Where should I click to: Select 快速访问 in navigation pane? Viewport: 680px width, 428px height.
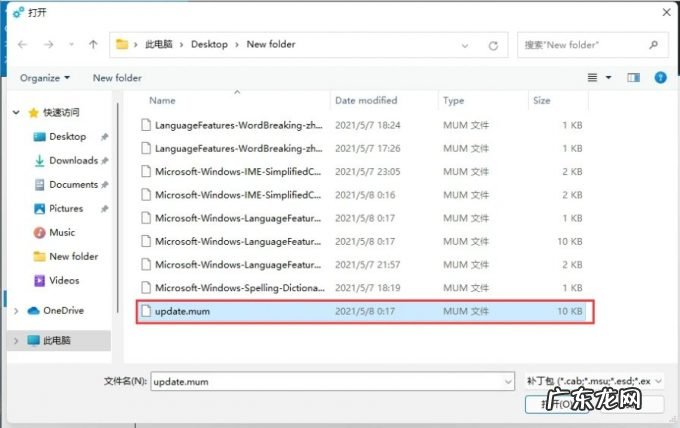(x=61, y=113)
